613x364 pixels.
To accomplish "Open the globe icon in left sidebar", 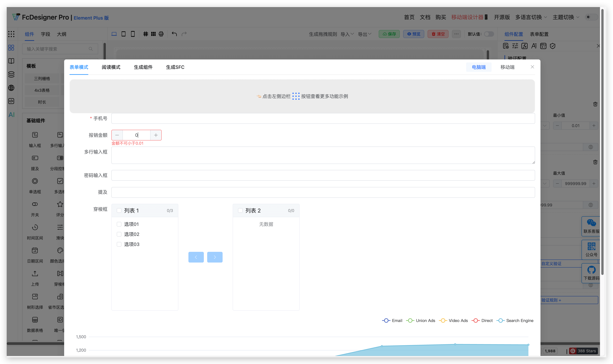I will [11, 88].
